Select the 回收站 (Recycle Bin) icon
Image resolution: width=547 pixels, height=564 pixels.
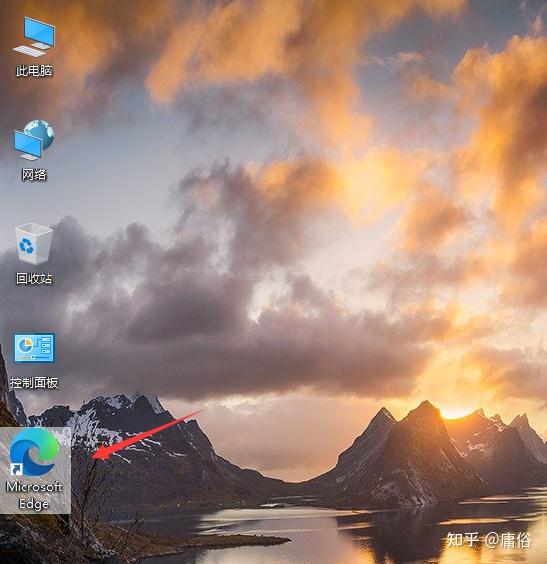[x=34, y=244]
